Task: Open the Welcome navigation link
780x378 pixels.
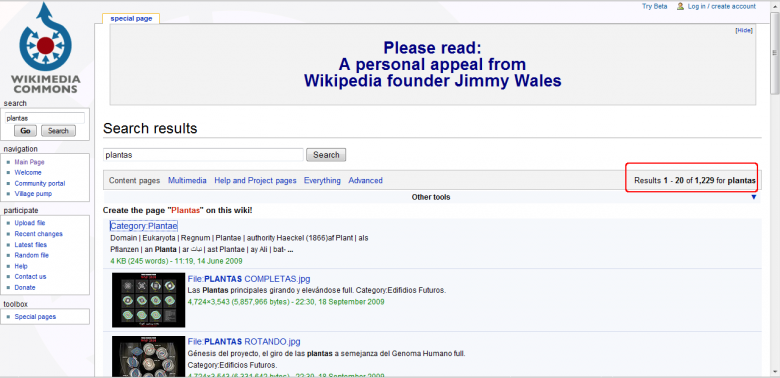Action: pyautogui.click(x=28, y=173)
